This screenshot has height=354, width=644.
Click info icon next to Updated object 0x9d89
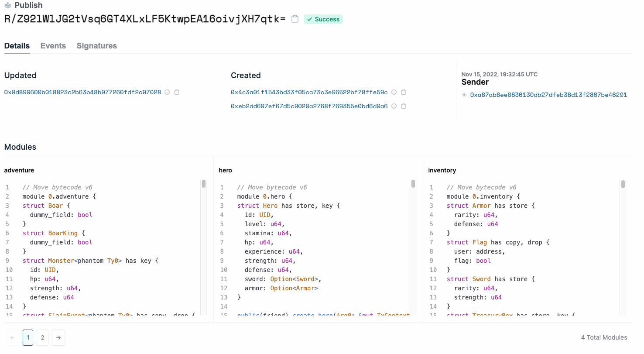click(167, 93)
